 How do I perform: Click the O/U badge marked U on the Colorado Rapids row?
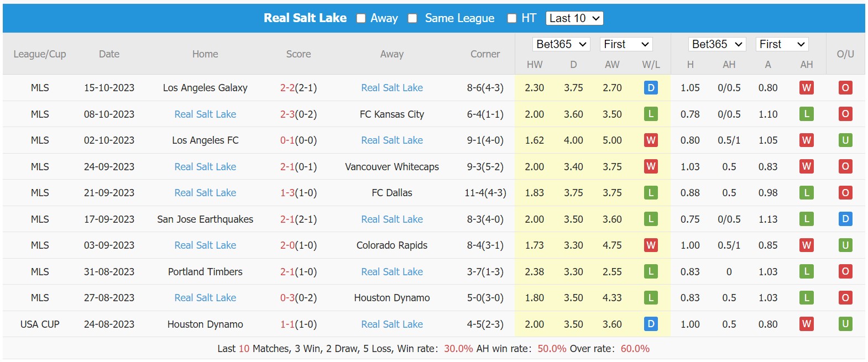(x=845, y=245)
